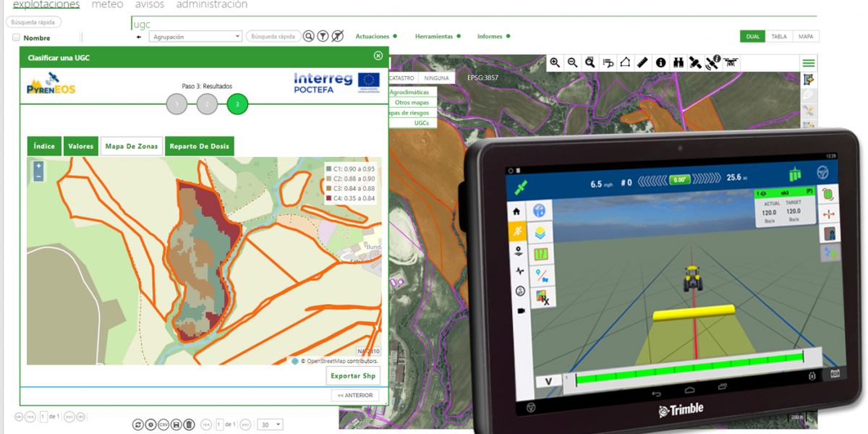Viewport: 868px width, 434px height.
Task: Click the Exportar Shp button
Action: click(x=353, y=376)
